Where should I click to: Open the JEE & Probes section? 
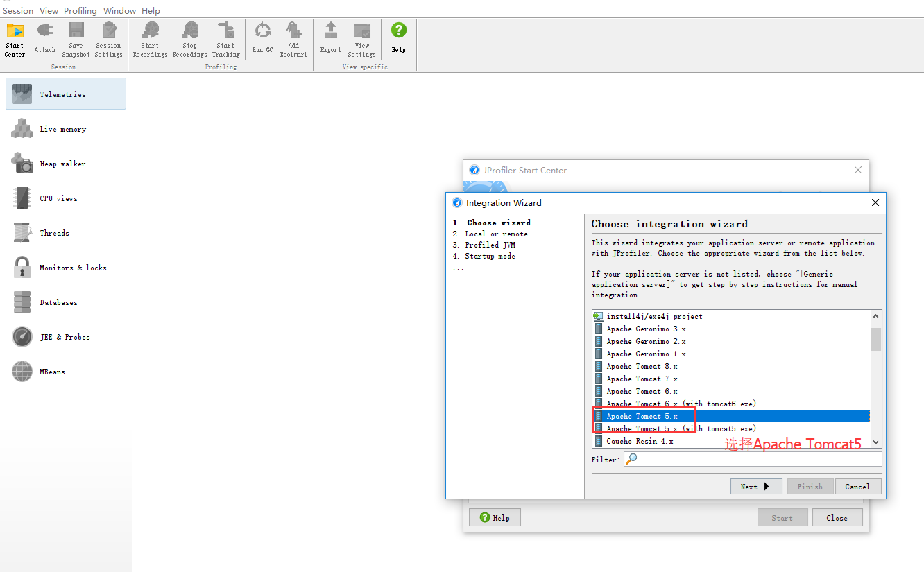(66, 337)
